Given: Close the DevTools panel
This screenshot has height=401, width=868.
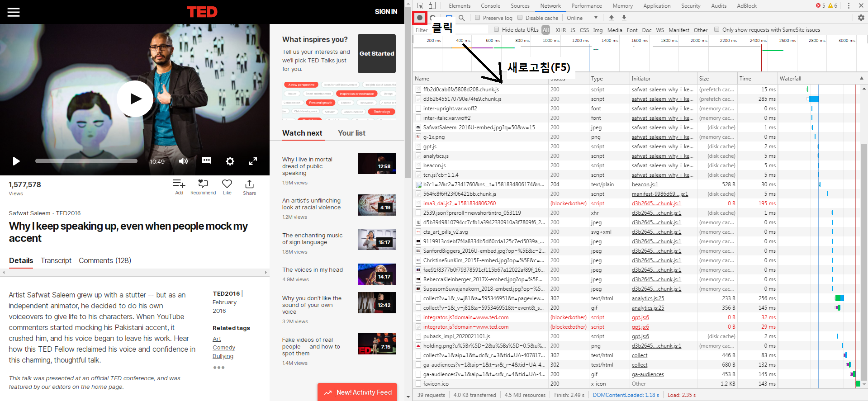Looking at the screenshot, I should click(861, 6).
